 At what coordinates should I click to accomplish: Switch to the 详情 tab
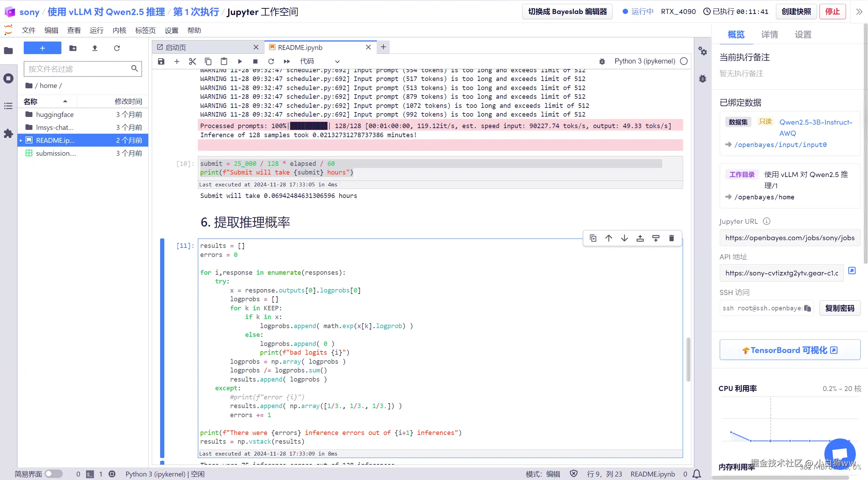tap(770, 35)
